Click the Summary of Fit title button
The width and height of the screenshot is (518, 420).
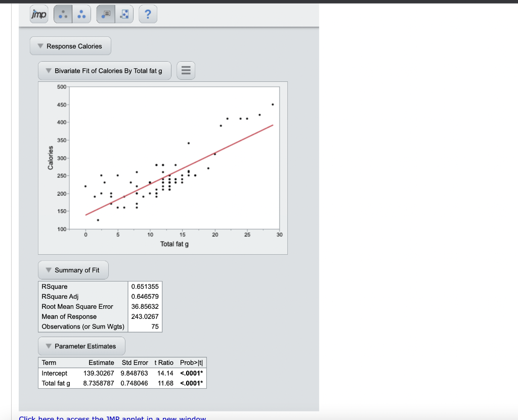[x=73, y=270]
